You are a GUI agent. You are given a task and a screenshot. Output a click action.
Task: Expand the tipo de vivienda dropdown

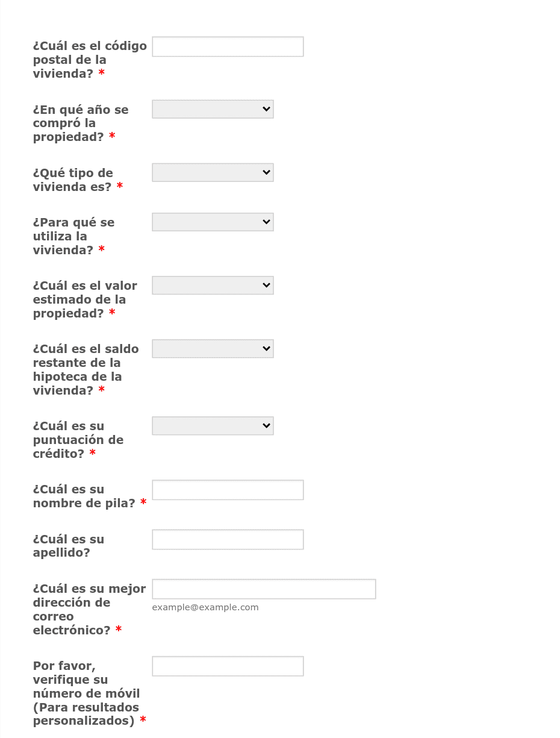tap(213, 172)
